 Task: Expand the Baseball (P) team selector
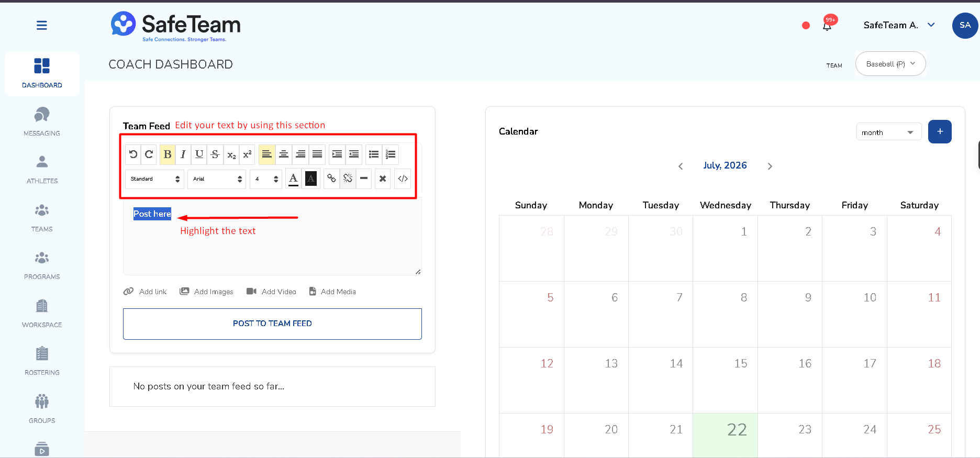tap(890, 64)
